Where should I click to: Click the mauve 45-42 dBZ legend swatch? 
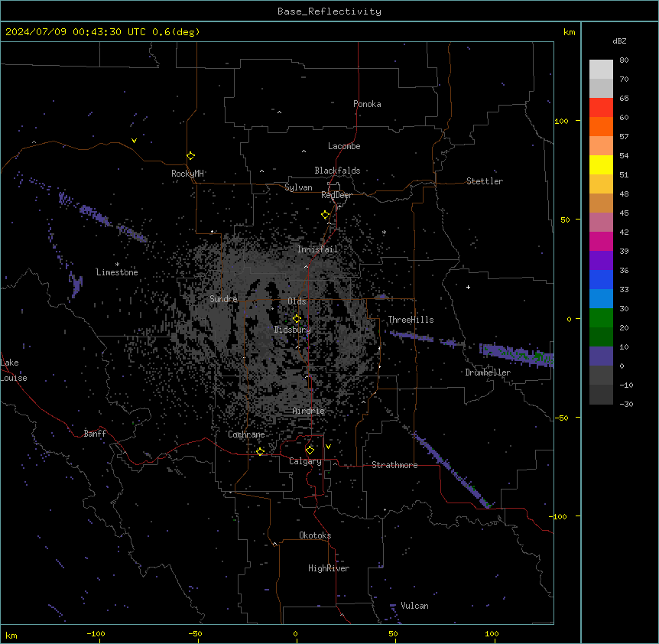pos(601,222)
